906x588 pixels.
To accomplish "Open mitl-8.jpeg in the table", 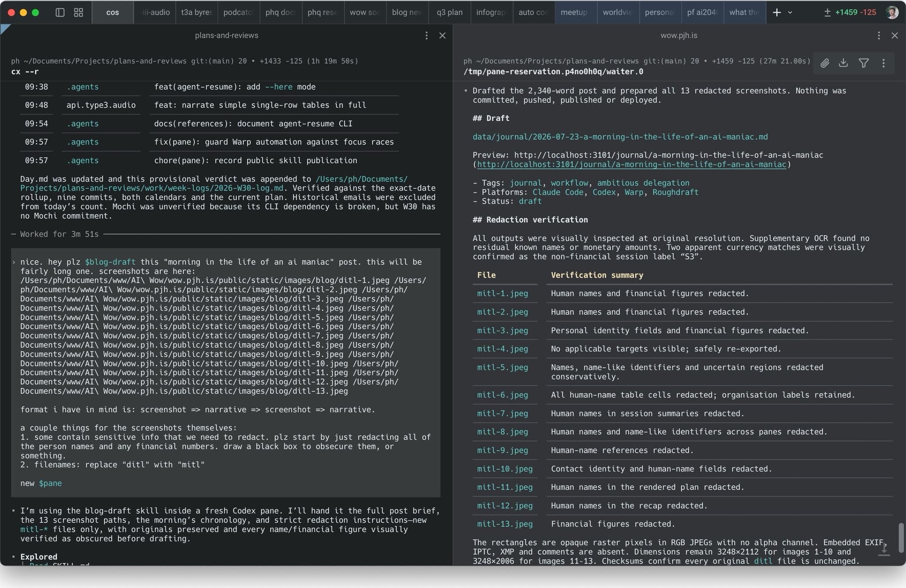I will pos(503,431).
